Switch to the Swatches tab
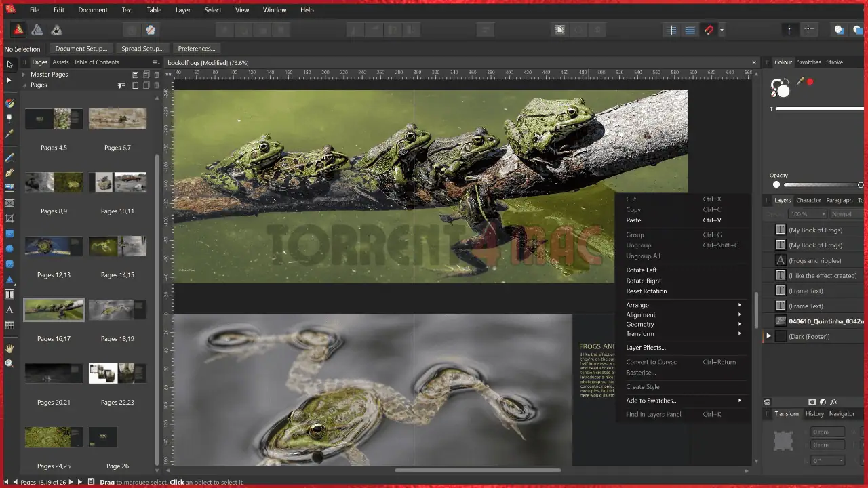The height and width of the screenshot is (488, 868). (809, 62)
